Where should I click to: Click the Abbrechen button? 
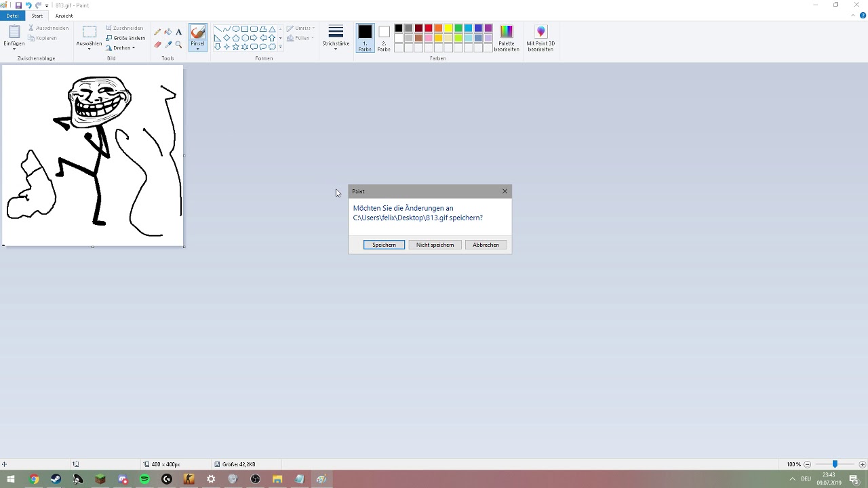pyautogui.click(x=486, y=245)
